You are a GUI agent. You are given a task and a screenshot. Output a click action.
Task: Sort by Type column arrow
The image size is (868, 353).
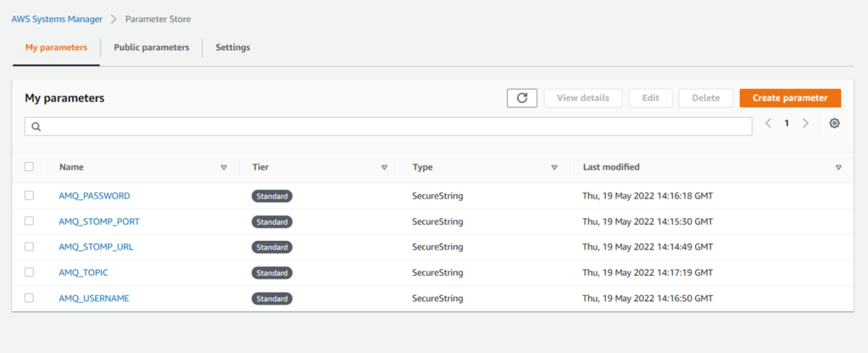[x=554, y=168]
